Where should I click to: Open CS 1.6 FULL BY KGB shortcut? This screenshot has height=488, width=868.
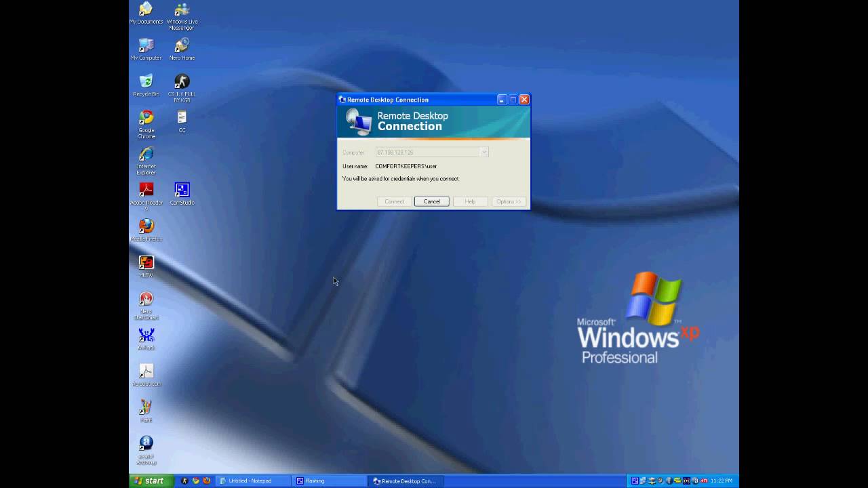[182, 89]
